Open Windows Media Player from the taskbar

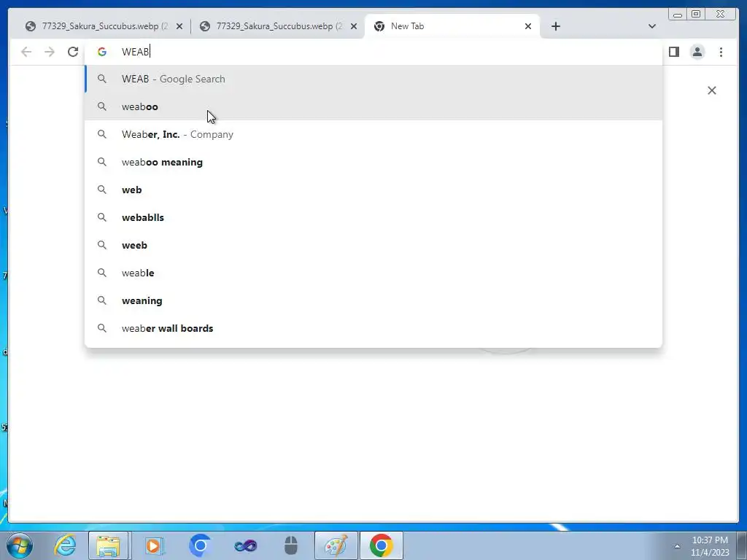tap(153, 545)
